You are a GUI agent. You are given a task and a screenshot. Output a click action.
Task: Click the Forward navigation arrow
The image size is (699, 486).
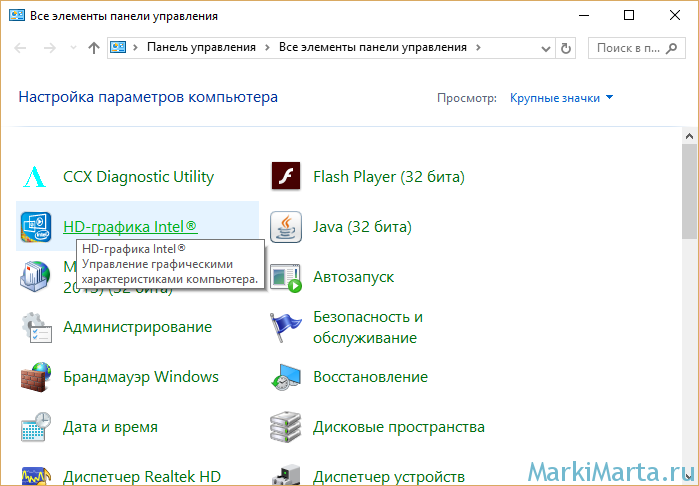tap(50, 48)
